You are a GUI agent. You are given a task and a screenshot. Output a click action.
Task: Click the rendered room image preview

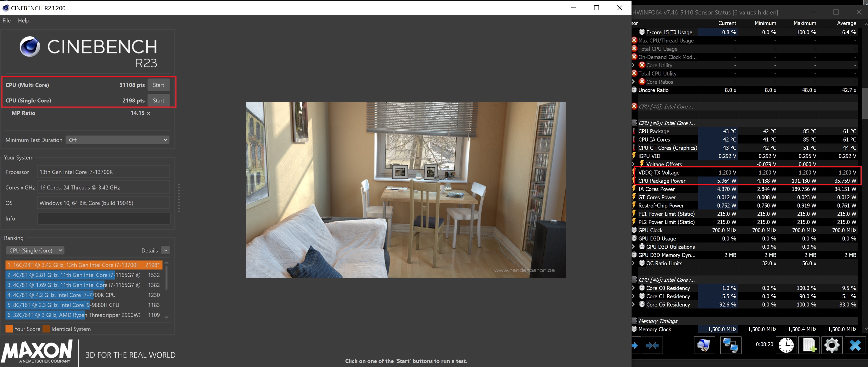[406, 190]
